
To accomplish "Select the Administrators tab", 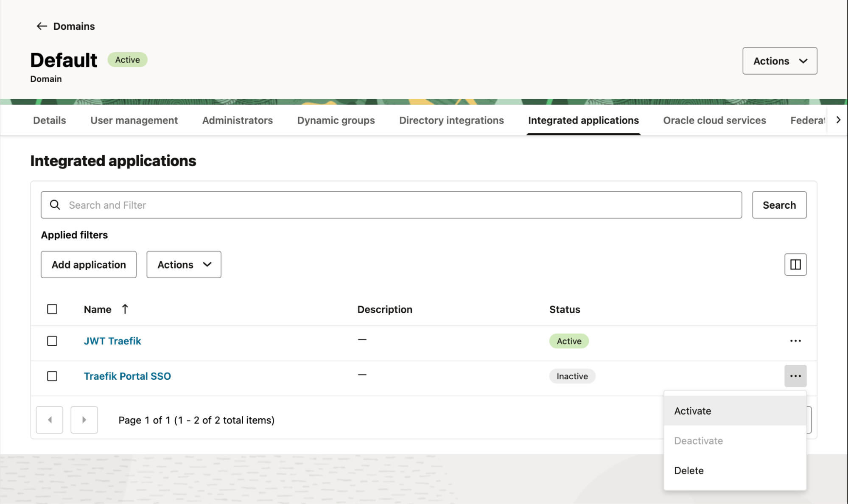I will [x=238, y=120].
